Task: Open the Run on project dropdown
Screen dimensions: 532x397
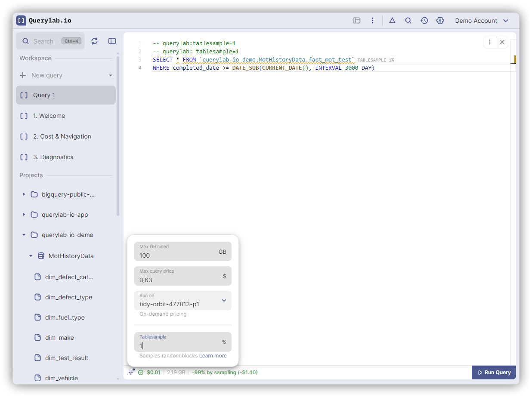Action: point(182,301)
